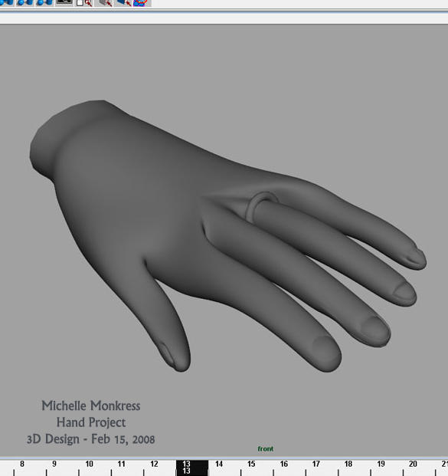Click the green "front" view label

click(266, 448)
